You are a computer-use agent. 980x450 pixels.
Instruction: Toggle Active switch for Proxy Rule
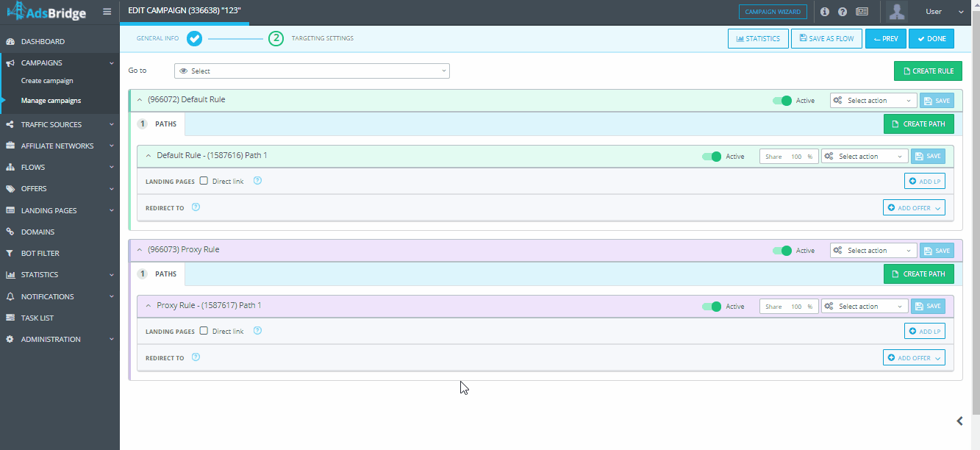coord(782,251)
